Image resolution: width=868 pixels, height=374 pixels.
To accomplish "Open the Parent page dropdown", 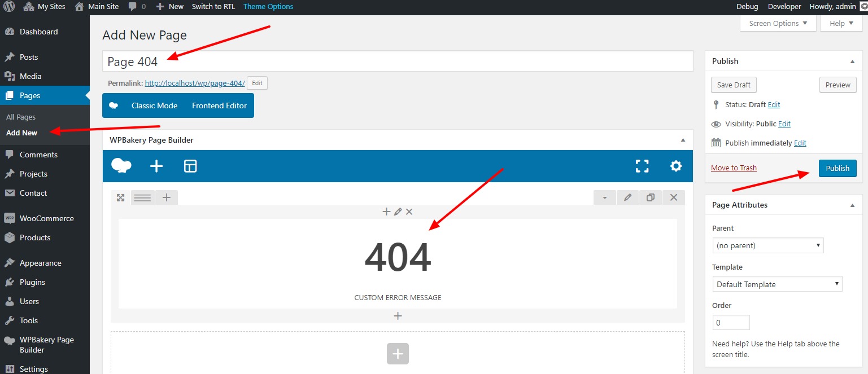I will (767, 245).
